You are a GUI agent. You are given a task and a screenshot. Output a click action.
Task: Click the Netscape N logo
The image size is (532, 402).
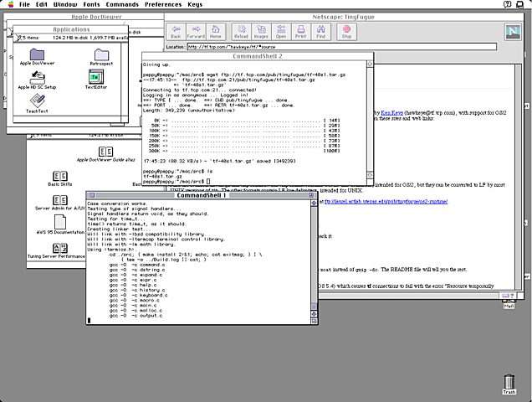tap(513, 32)
